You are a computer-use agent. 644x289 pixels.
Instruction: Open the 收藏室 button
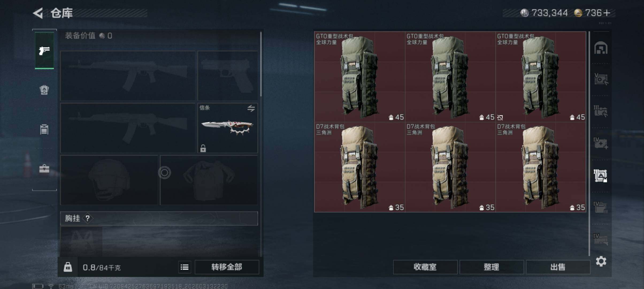[x=425, y=267]
